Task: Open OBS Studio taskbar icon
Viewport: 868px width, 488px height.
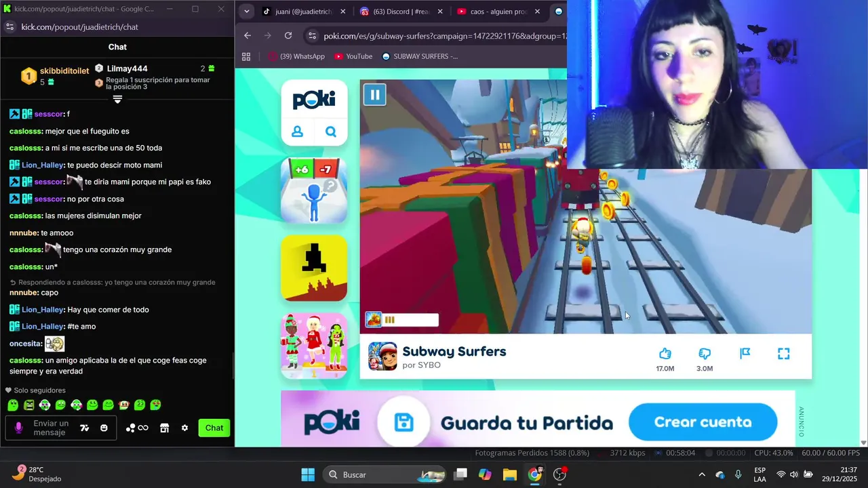Action: tap(560, 474)
